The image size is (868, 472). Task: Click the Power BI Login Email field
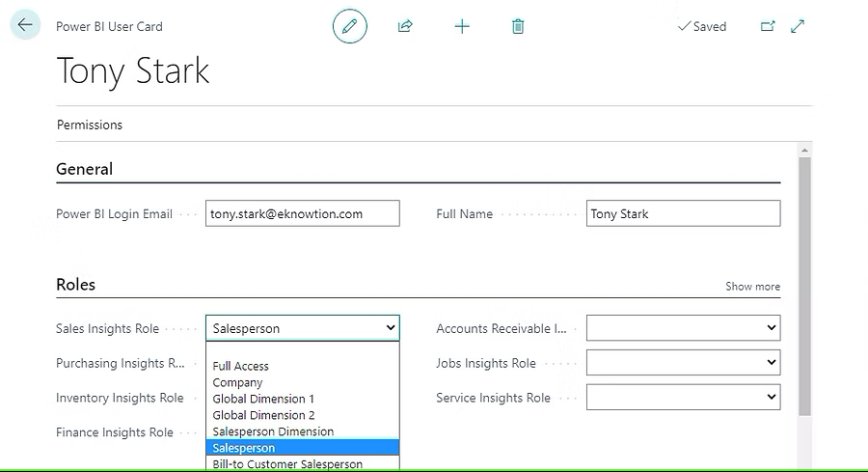click(302, 213)
